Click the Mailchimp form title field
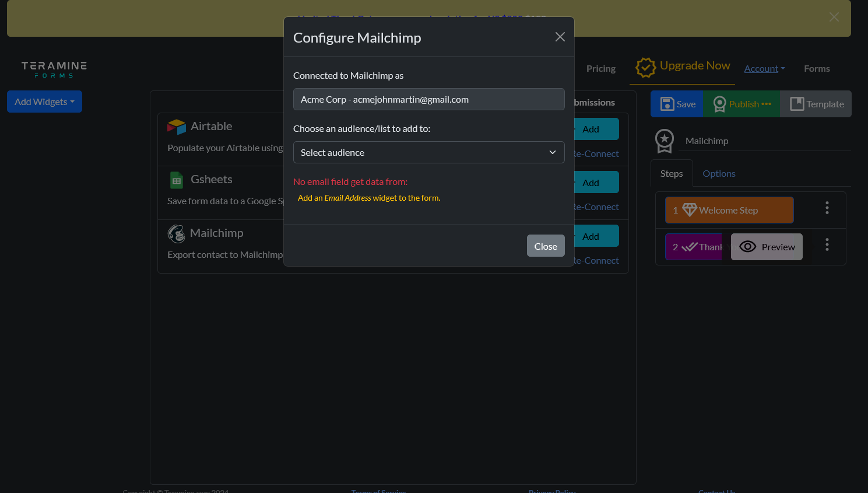The width and height of the screenshot is (868, 493). [766, 141]
